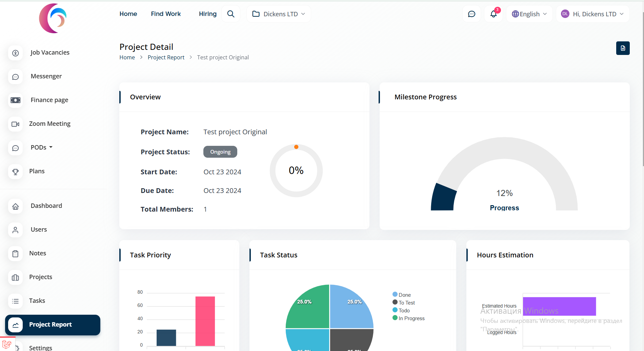644x351 pixels.
Task: Open Users from sidebar
Action: (x=39, y=230)
